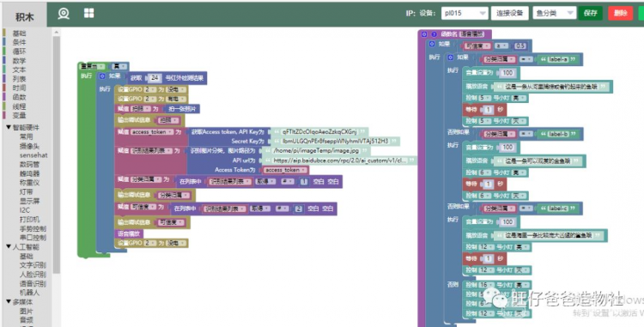Open the 人脸识别 subcategory
Image resolution: width=644 pixels, height=327 pixels.
click(x=33, y=274)
